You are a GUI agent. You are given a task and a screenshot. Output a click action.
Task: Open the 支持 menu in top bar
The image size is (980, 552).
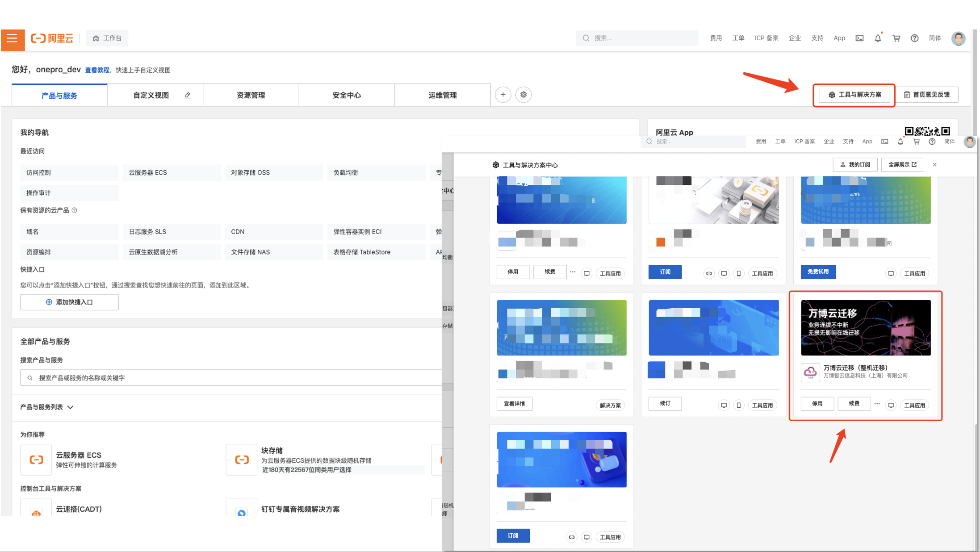pyautogui.click(x=817, y=38)
